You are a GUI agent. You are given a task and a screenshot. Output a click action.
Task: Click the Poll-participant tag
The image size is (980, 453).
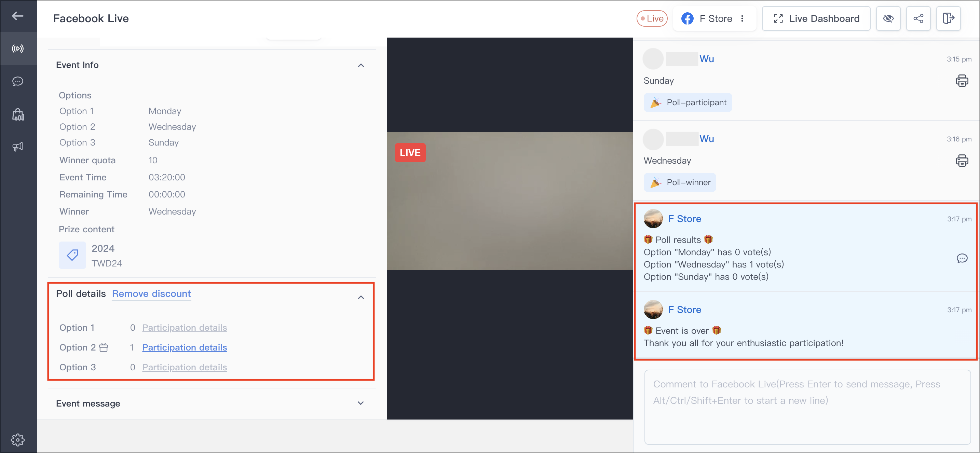pos(688,102)
